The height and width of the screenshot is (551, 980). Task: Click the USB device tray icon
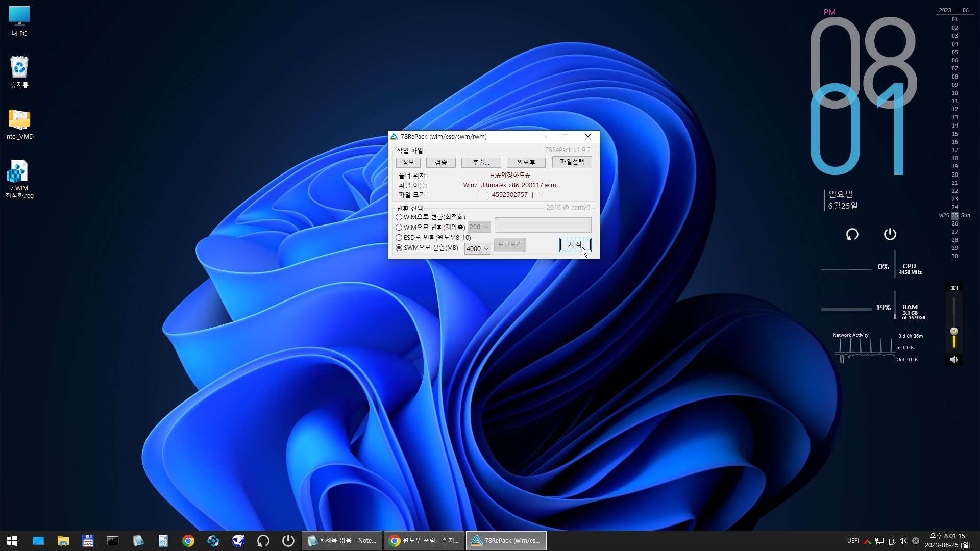(x=892, y=541)
